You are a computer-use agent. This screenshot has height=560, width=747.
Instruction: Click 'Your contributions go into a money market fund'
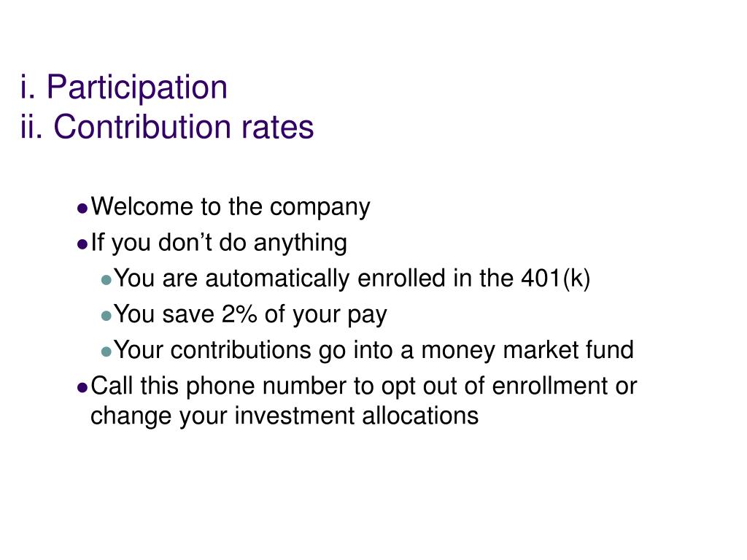[x=374, y=351]
